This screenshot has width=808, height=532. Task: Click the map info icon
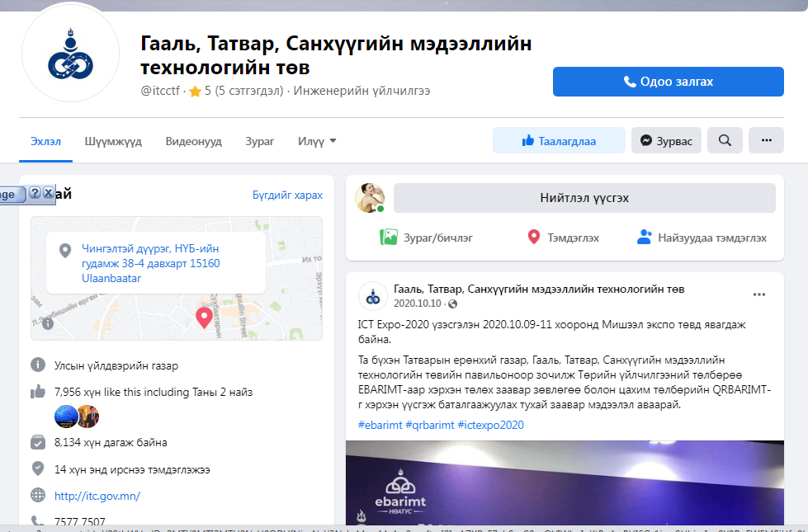(48, 324)
